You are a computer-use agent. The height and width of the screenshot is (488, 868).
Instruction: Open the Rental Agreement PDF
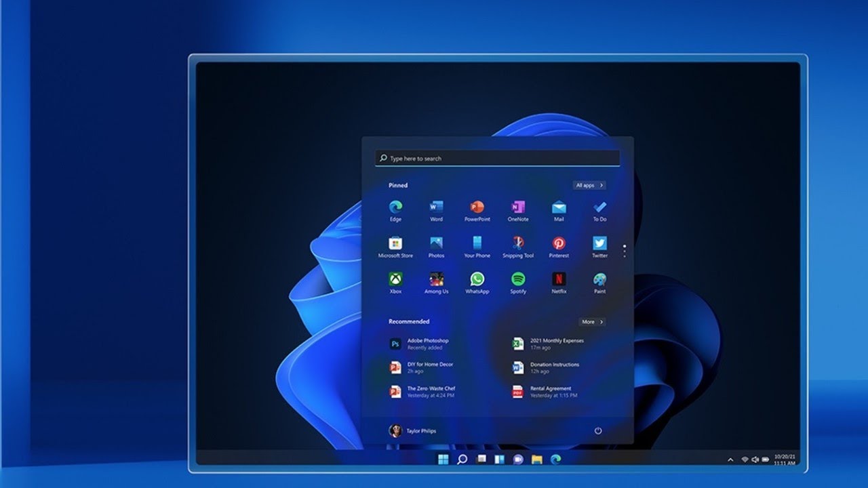(551, 392)
